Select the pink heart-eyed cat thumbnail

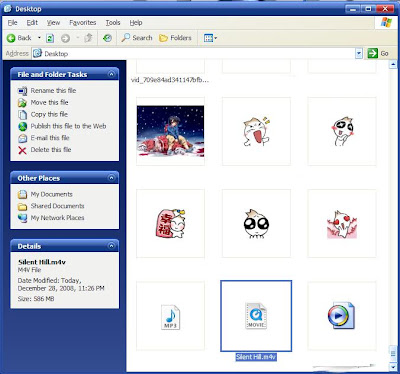(342, 224)
